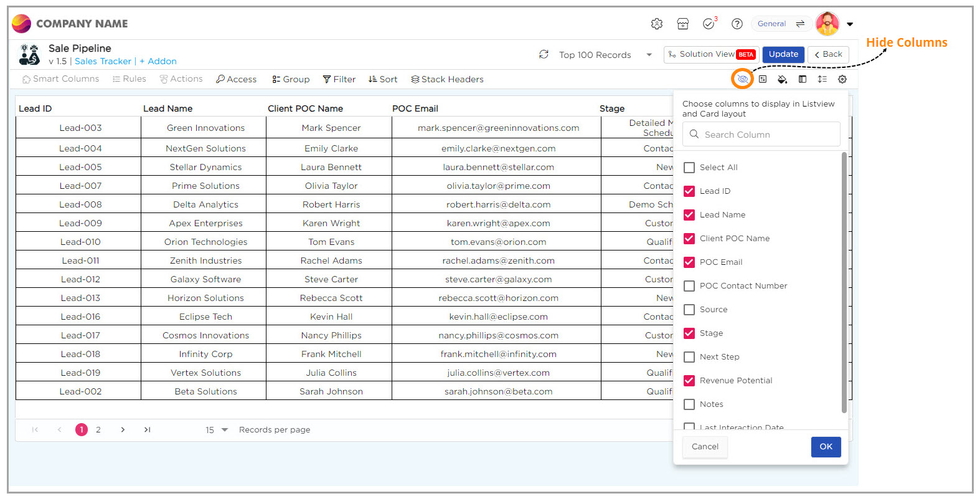Open the Filter menu in toolbar
The image size is (980, 501).
coord(339,79)
